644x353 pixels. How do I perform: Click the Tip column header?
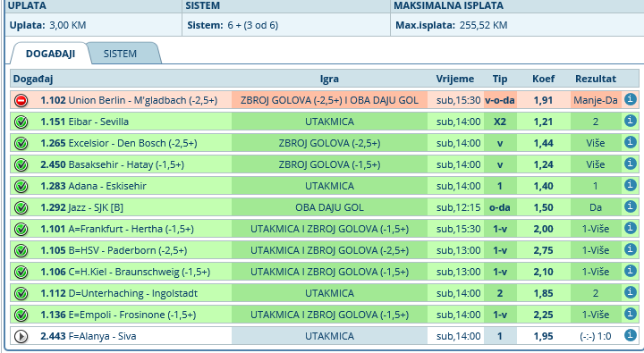(500, 79)
